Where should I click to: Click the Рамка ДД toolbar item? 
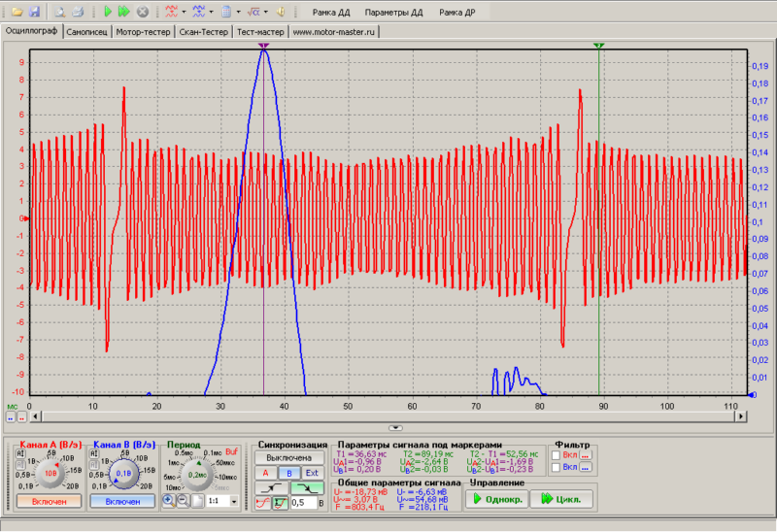coord(331,13)
